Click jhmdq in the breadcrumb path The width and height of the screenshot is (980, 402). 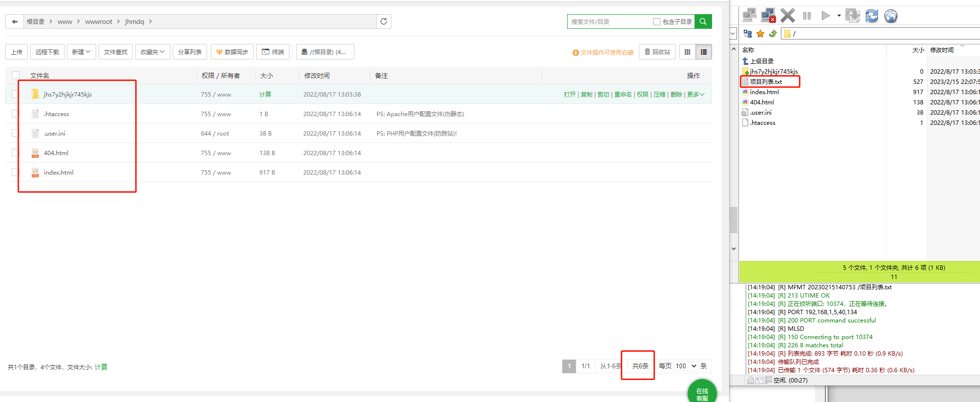click(x=134, y=21)
